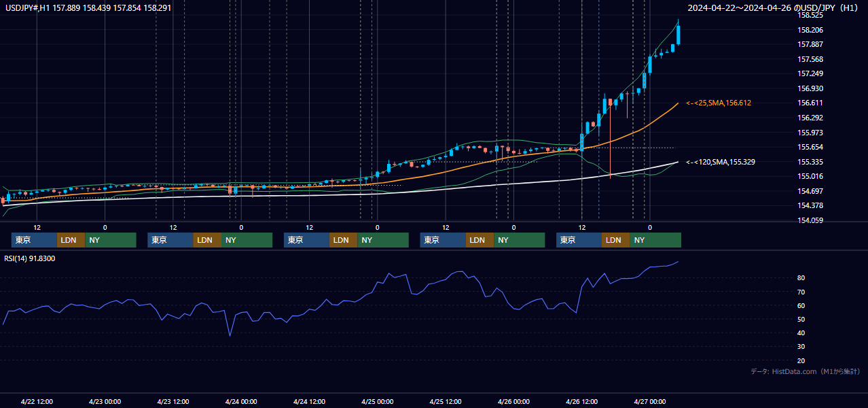868x408 pixels.
Task: Click the 155.335 price axis value
Action: [x=810, y=162]
